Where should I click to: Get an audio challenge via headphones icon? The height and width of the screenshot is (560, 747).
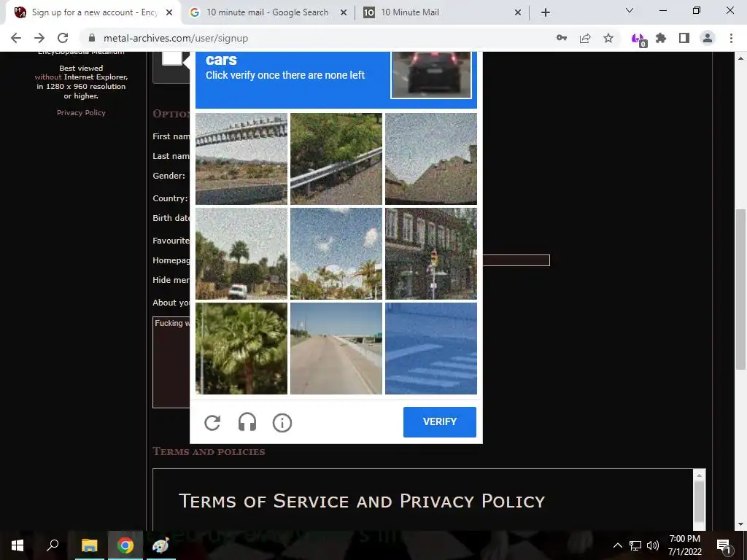click(x=247, y=422)
